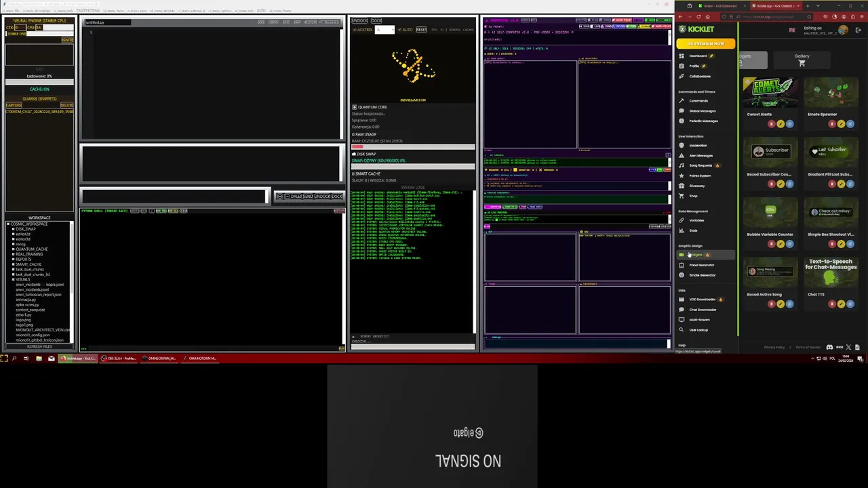Click the RAM usage bar
868x488 pixels.
pos(413,146)
